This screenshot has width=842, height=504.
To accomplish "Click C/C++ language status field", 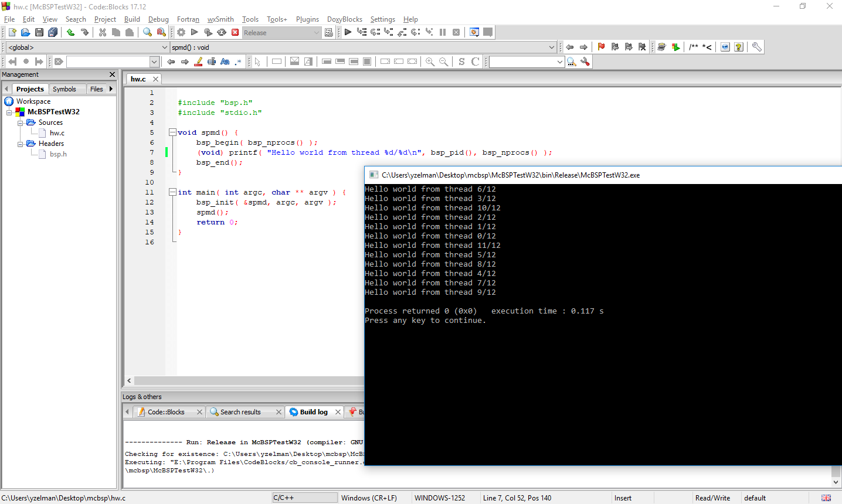I will 305,498.
